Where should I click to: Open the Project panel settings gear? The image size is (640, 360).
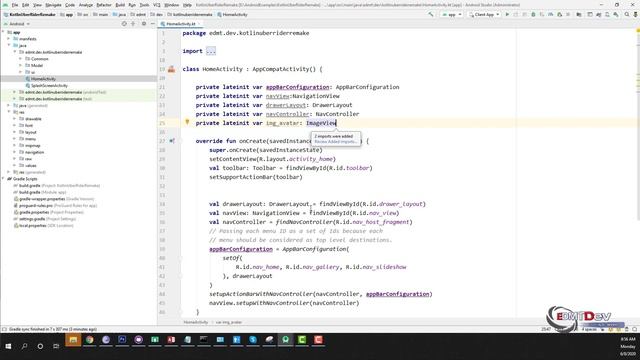pos(144,24)
